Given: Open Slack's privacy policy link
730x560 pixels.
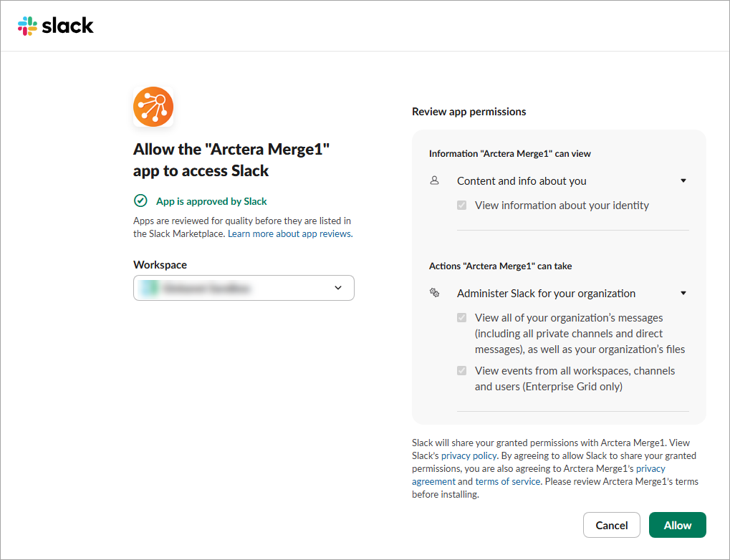Looking at the screenshot, I should (469, 455).
